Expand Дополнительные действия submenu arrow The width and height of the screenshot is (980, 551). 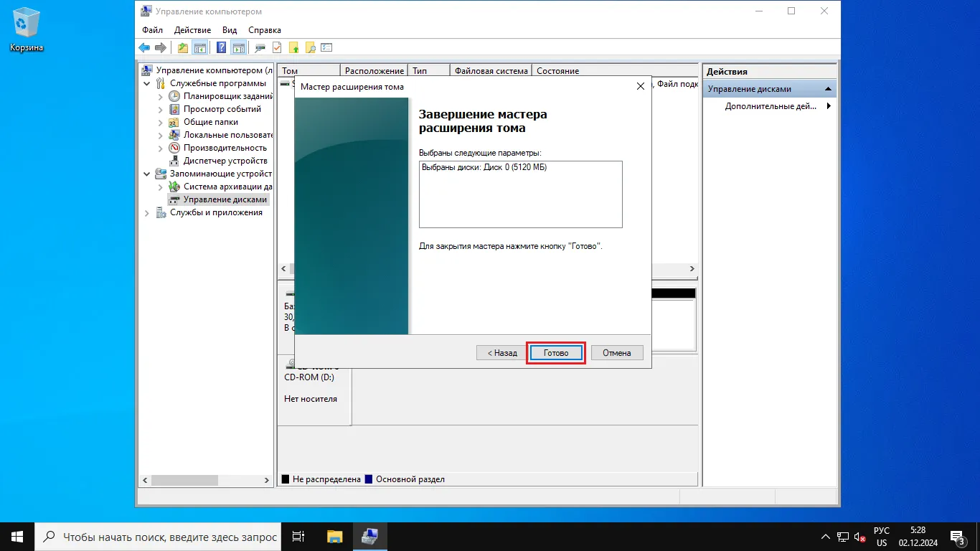tap(829, 106)
